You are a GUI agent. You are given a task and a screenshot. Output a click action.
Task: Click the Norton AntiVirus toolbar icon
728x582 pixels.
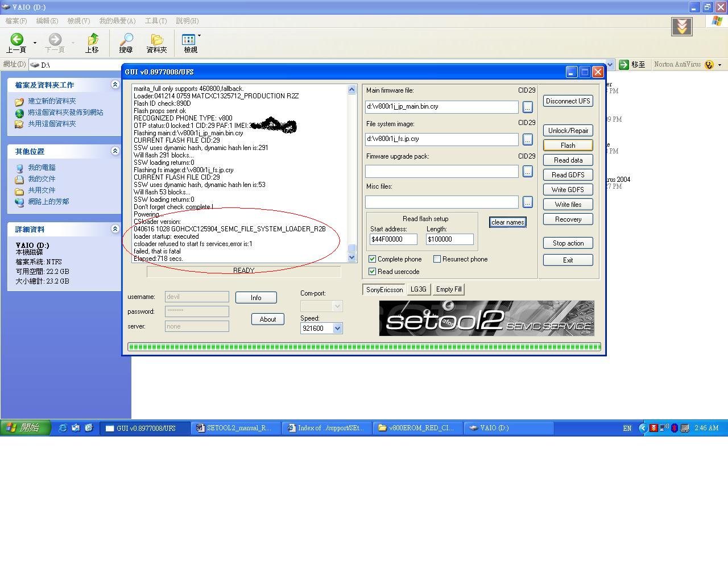click(x=709, y=65)
